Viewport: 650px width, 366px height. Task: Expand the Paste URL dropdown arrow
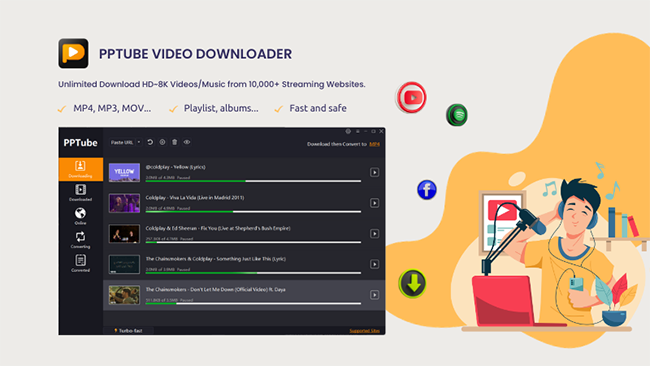pos(139,142)
